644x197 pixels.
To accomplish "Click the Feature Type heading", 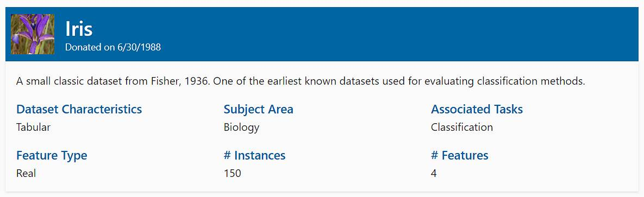I will 52,156.
